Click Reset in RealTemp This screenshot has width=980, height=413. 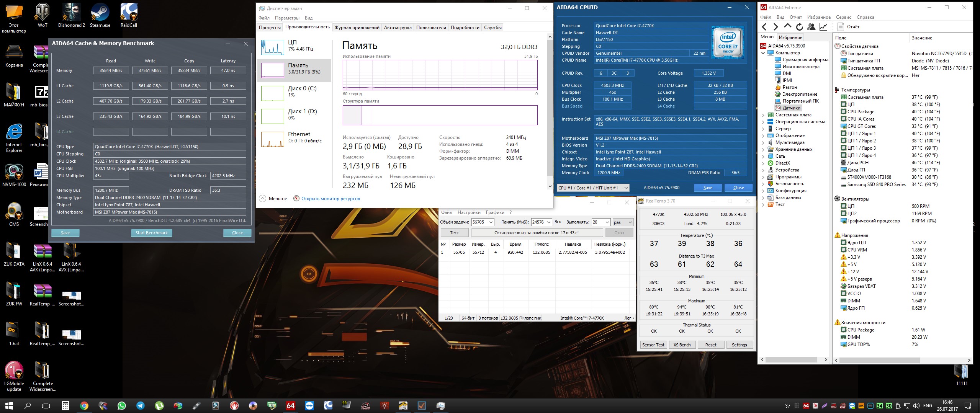point(711,345)
